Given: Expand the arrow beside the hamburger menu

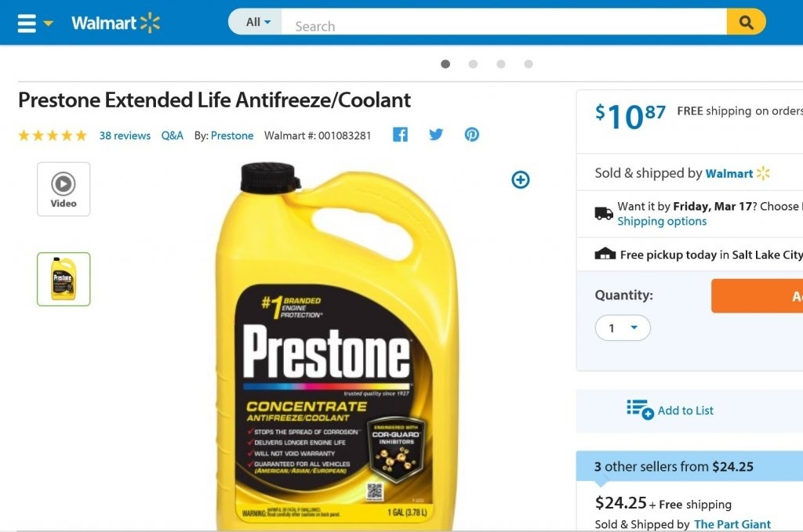Looking at the screenshot, I should click(49, 24).
